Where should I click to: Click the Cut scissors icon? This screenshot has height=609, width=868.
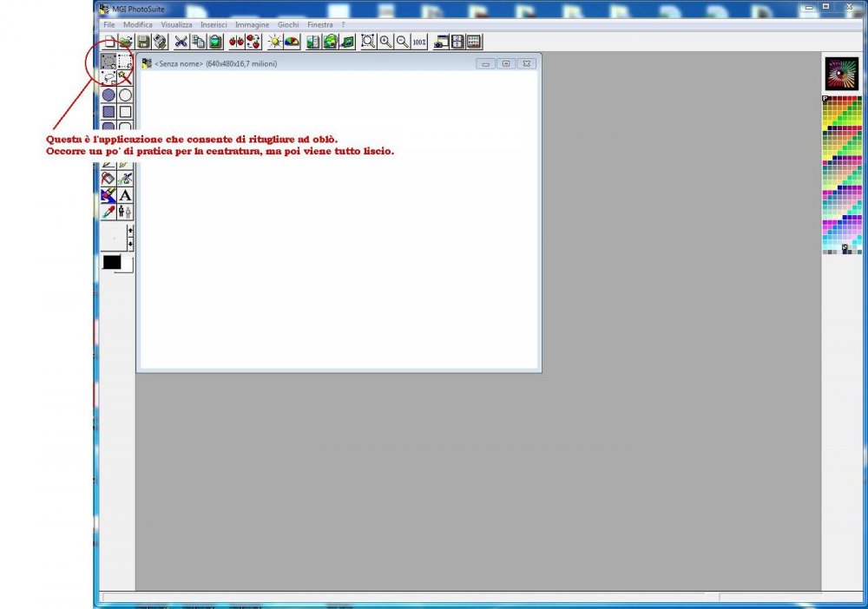[181, 42]
